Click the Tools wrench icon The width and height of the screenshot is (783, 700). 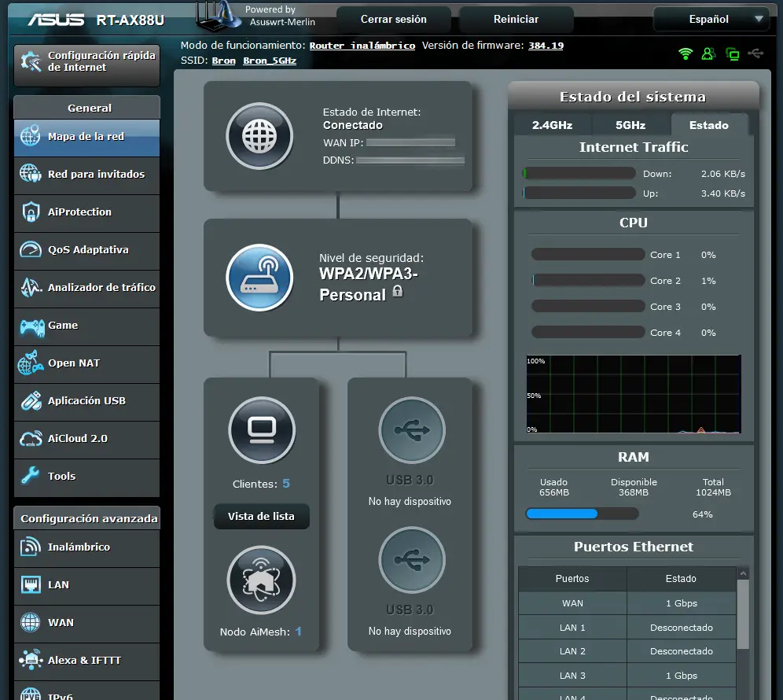[x=30, y=476]
